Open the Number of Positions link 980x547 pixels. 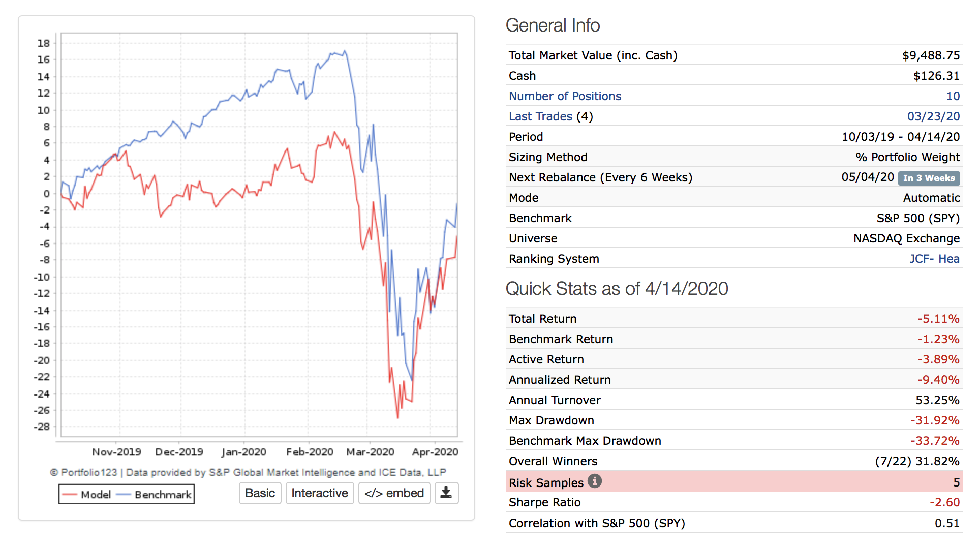(565, 96)
